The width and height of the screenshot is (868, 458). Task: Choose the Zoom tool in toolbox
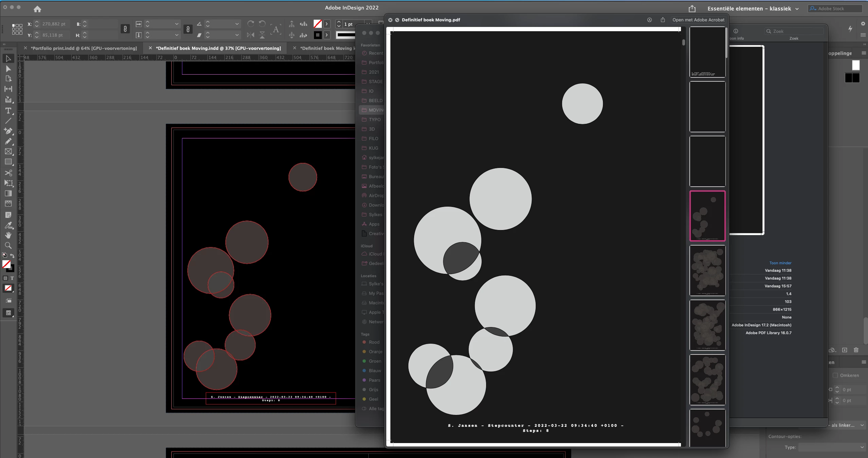[x=8, y=245]
